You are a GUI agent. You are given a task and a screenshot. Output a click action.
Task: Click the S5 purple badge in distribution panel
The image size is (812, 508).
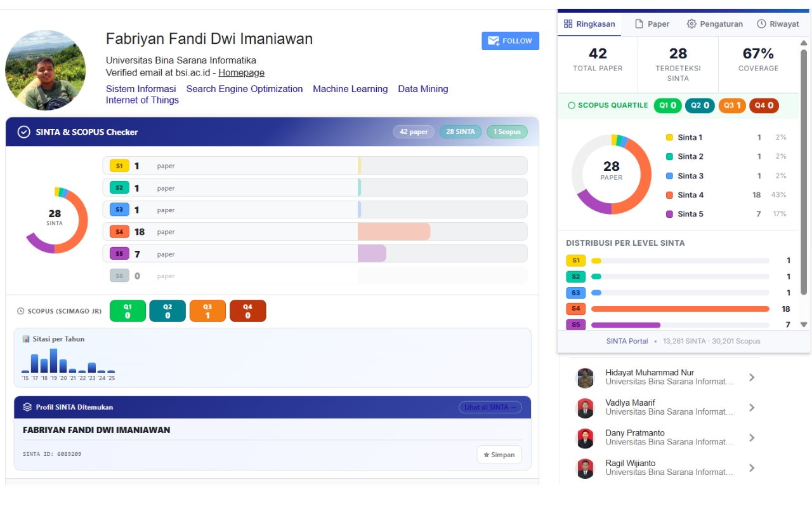tap(575, 324)
